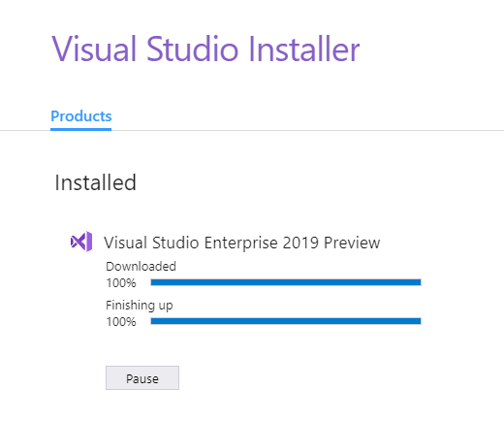This screenshot has height=422, width=504.
Task: Click the blue underline beneath the Products tab
Action: click(x=80, y=129)
